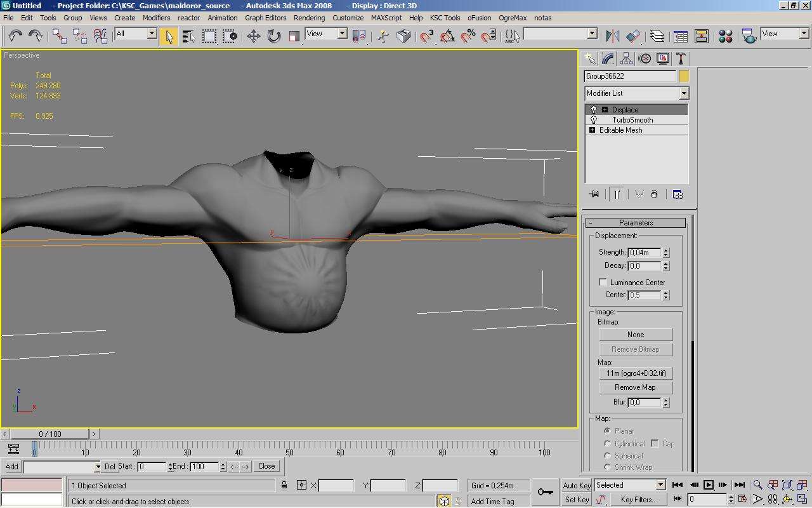Switch to the Hierarchy panel icon
The image size is (812, 508).
(626, 59)
